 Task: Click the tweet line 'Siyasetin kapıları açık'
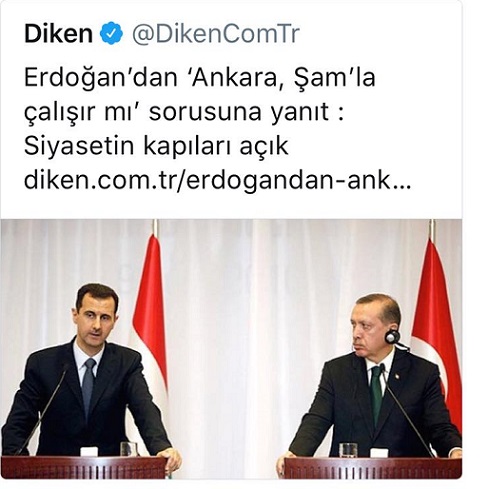(x=156, y=146)
